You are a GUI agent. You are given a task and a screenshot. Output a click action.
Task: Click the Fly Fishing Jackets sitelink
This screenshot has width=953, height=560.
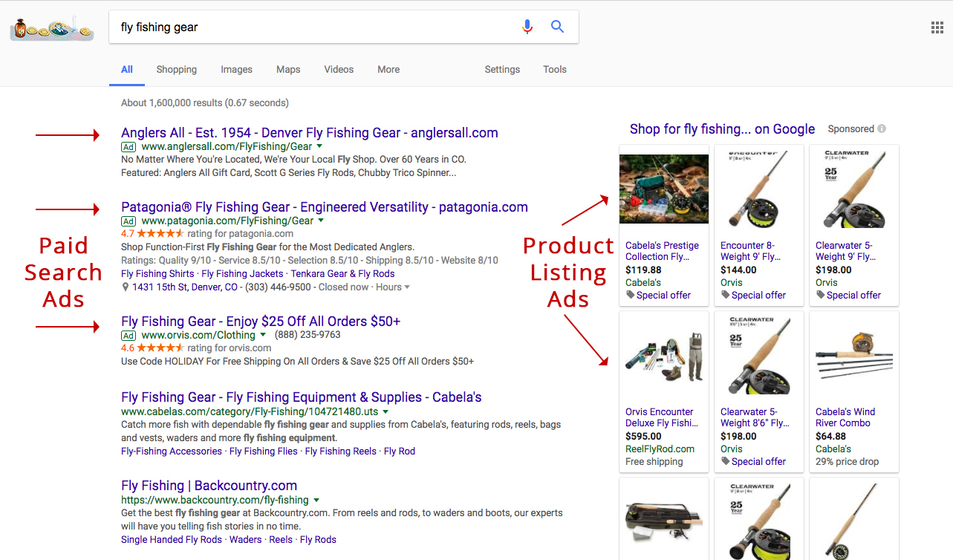coord(242,274)
